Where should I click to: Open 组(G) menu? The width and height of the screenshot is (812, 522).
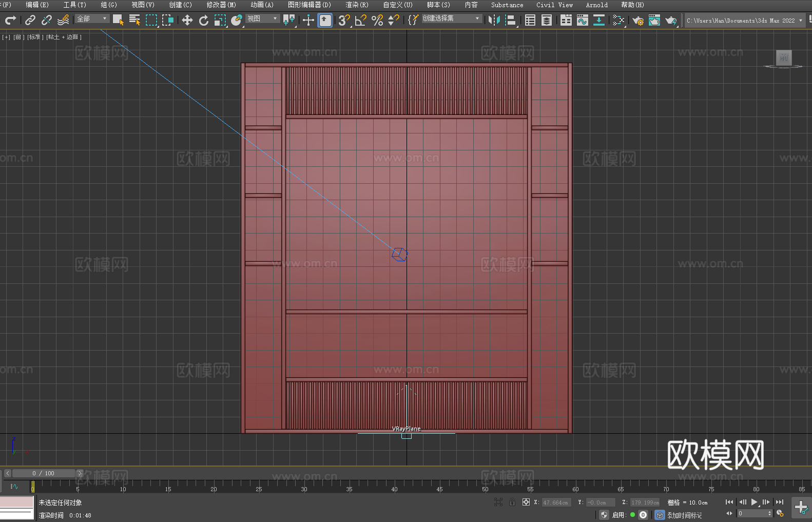[109, 5]
